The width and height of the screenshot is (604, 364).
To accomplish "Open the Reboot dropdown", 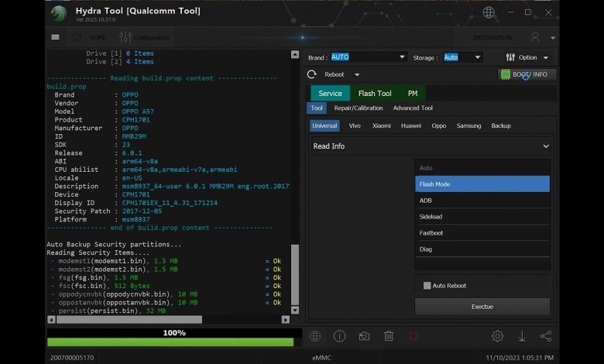I will click(x=357, y=75).
